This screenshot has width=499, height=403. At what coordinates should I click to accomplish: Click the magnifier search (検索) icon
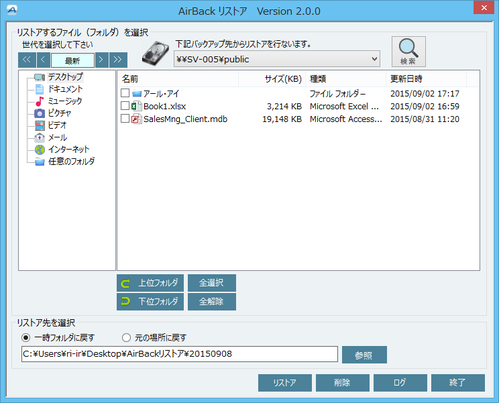coord(408,51)
